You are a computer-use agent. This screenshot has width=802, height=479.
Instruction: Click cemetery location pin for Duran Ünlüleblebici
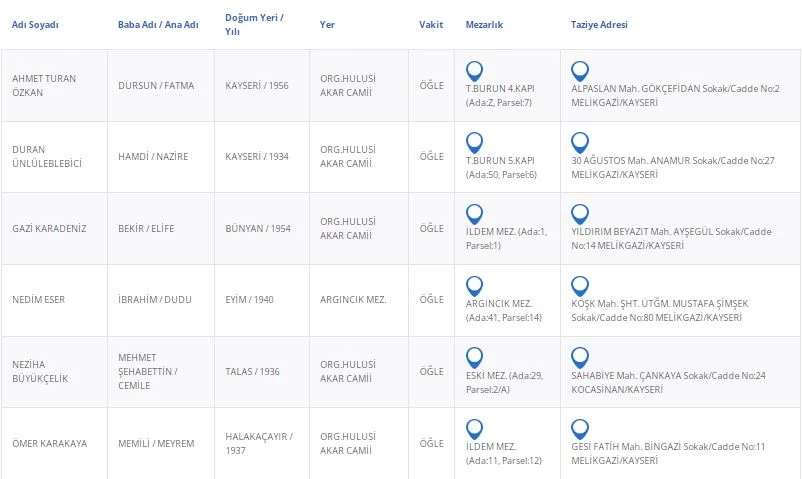[475, 142]
